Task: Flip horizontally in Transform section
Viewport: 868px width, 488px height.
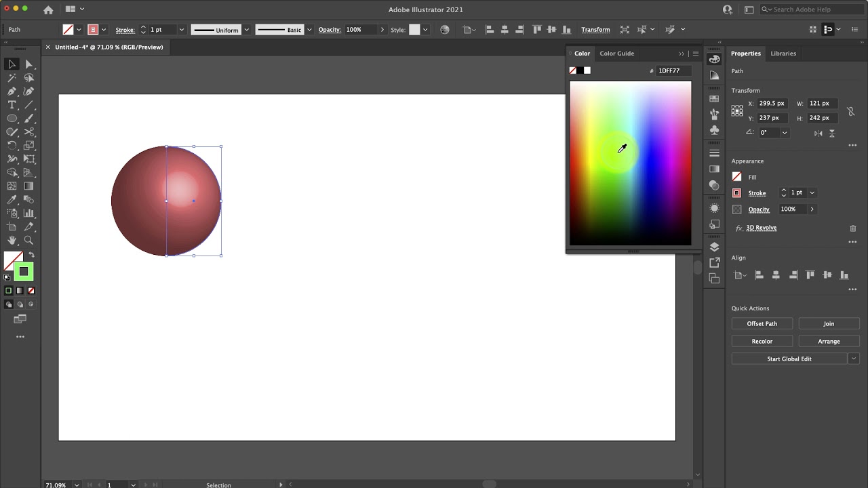Action: pyautogui.click(x=818, y=133)
